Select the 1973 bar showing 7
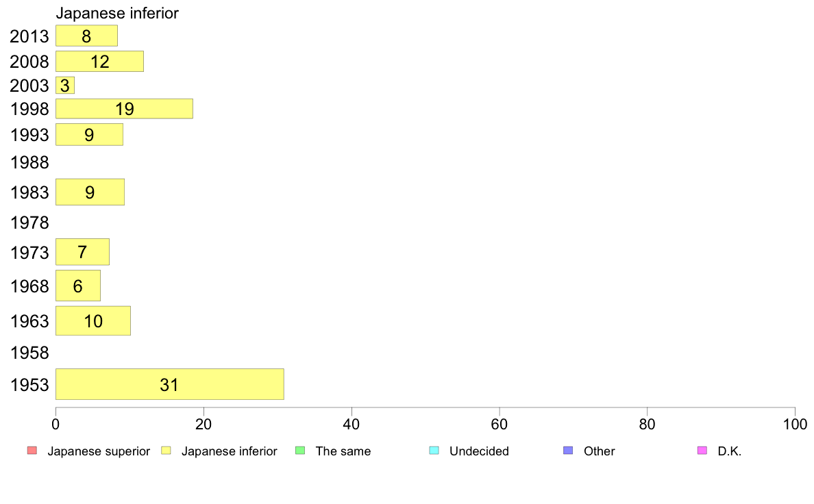Viewport: 814px width, 504px height. pos(82,252)
